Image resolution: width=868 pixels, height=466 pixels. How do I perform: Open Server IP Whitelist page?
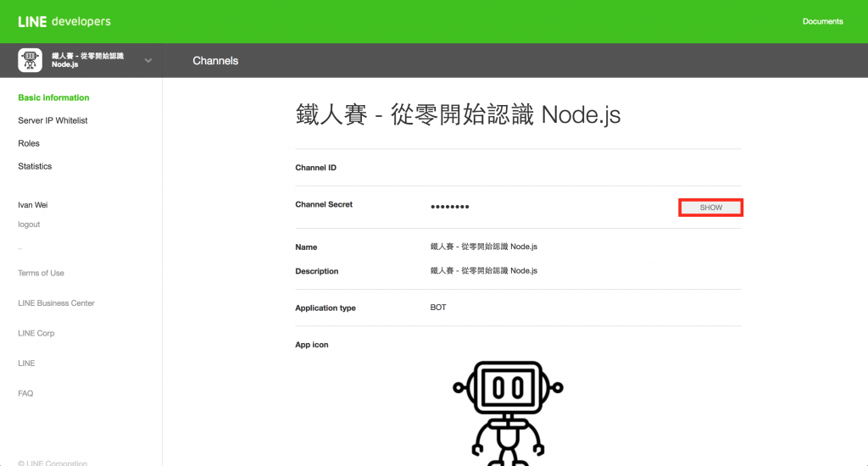pos(53,120)
